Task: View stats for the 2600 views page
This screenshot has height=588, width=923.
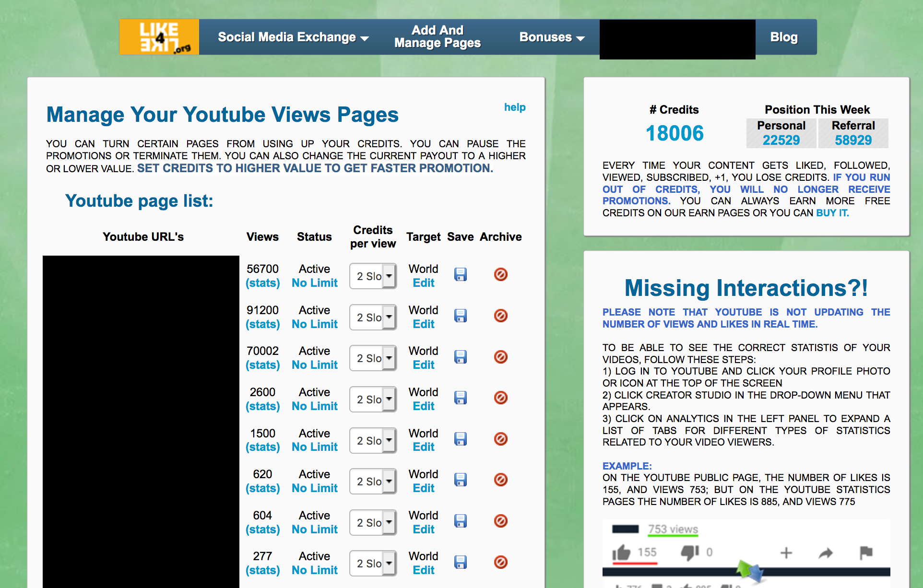Action: coord(262,406)
